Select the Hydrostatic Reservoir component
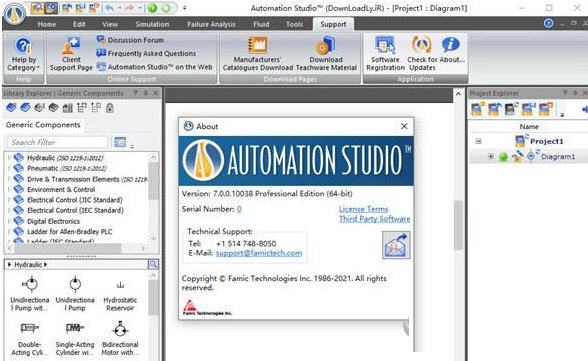 coord(120,295)
